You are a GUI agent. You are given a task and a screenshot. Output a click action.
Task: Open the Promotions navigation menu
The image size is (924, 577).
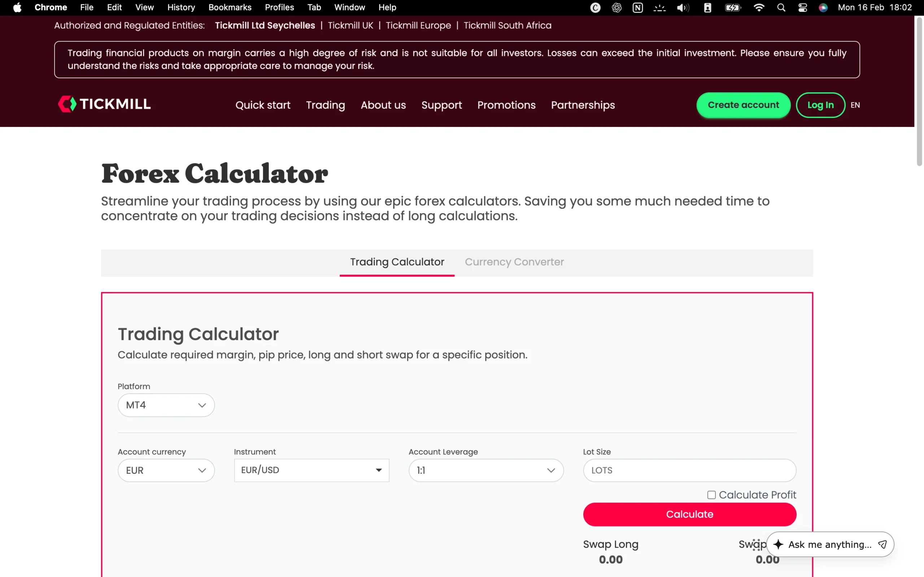point(506,105)
